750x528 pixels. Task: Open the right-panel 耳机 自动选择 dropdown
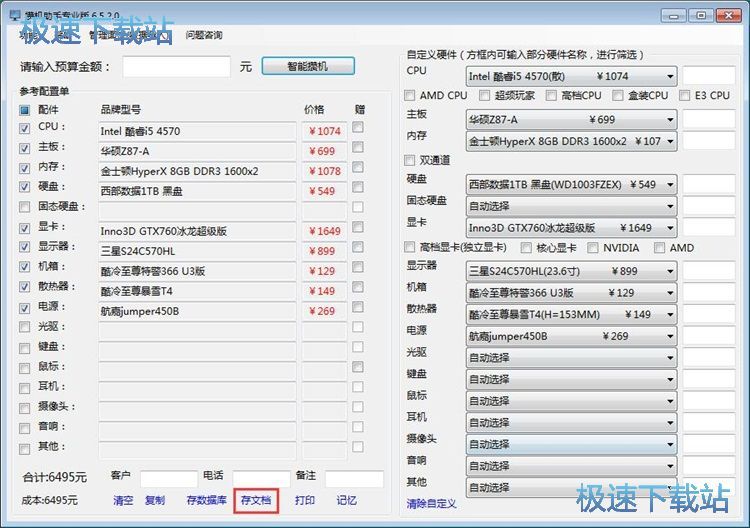tap(572, 423)
